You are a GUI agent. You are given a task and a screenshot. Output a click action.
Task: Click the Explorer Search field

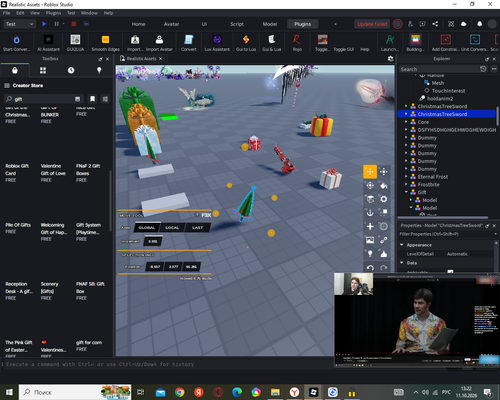(x=438, y=69)
